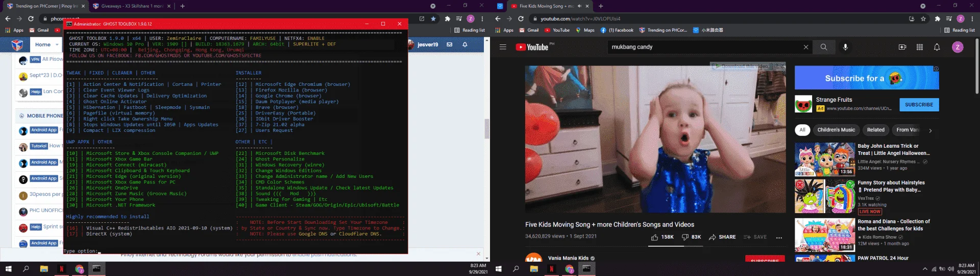The width and height of the screenshot is (980, 276).
Task: Open volume icon in system tray
Action: 950,269
